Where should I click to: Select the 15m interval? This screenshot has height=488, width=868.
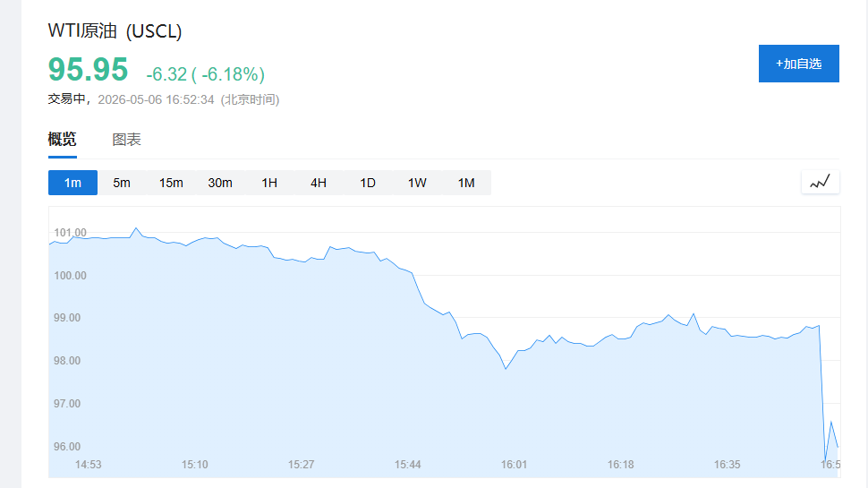coord(171,183)
